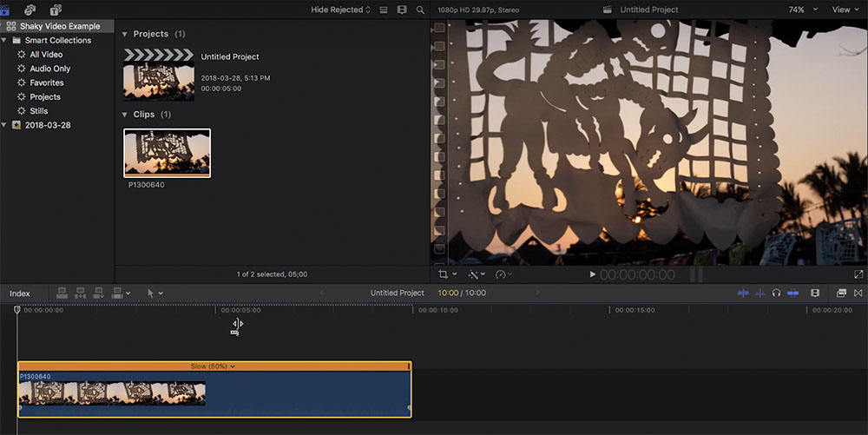
Task: Switch browser between filmstrip and list view
Action: coord(403,10)
